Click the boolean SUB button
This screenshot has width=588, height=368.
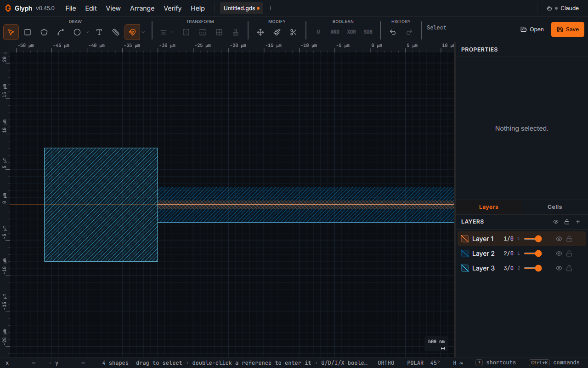coord(368,32)
